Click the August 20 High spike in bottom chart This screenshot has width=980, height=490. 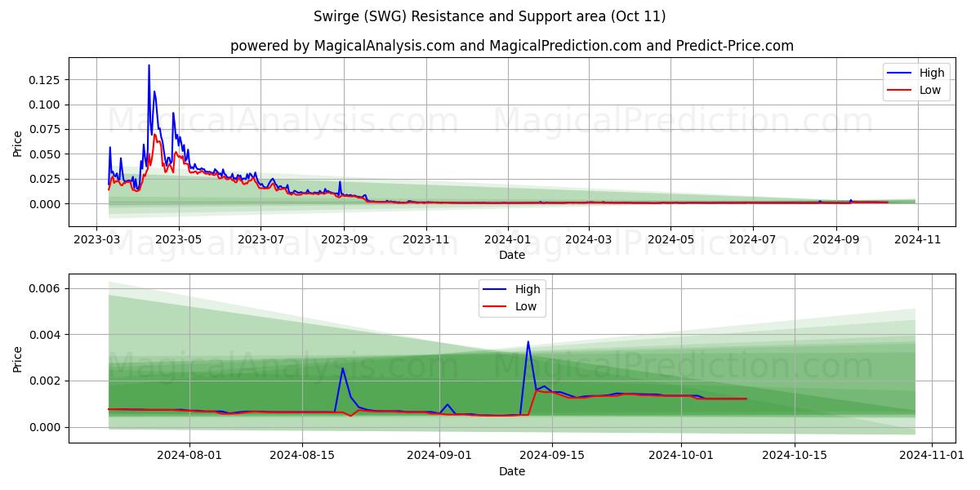point(342,368)
